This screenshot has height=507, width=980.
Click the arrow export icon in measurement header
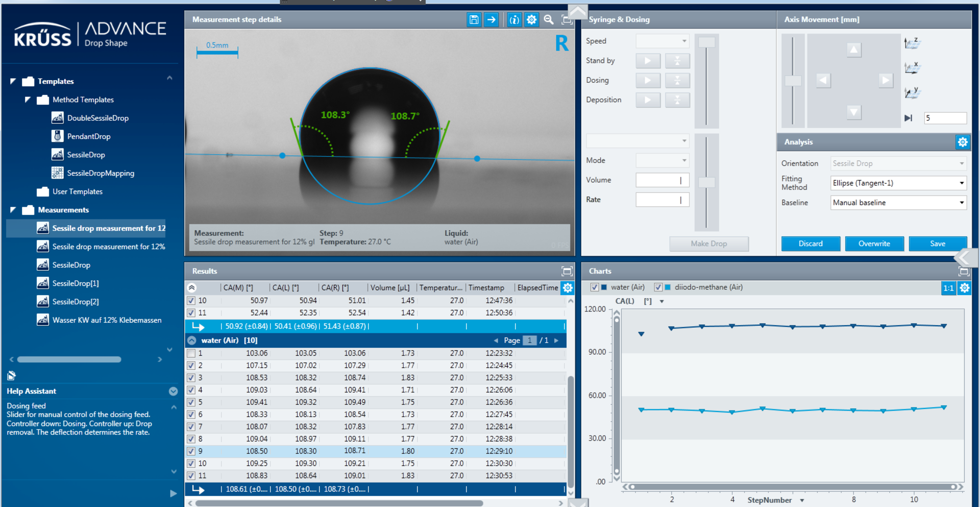[491, 19]
